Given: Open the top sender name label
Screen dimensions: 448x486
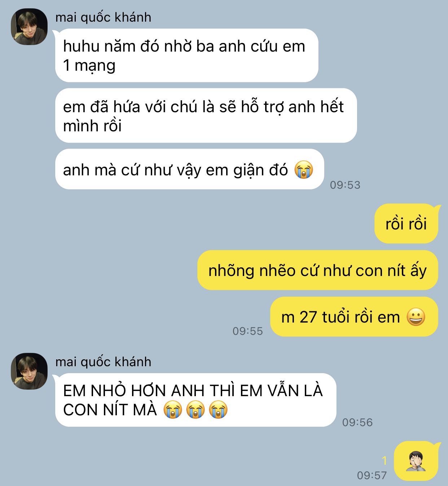Looking at the screenshot, I should tap(103, 17).
